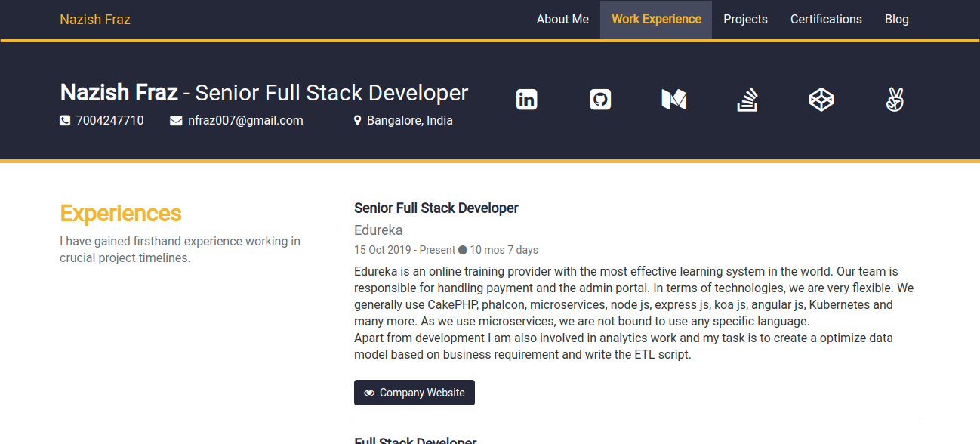
Task: Select the Work Experience nav item
Action: (x=656, y=20)
